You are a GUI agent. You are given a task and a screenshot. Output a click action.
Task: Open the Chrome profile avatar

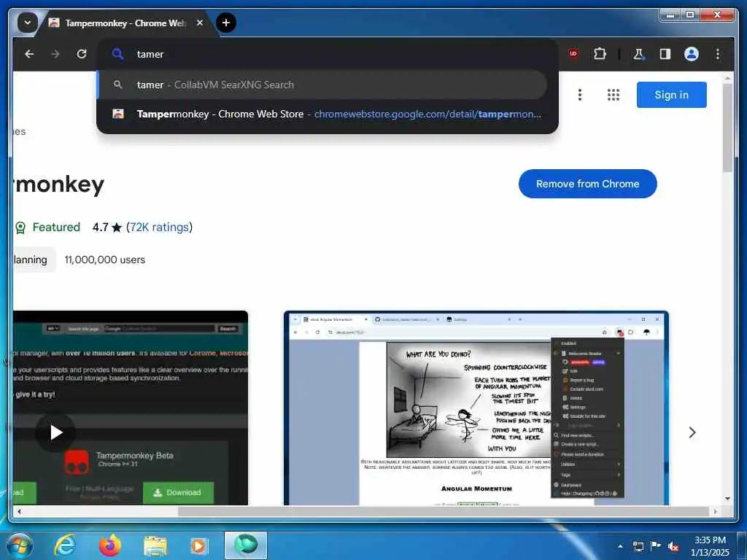pos(692,54)
